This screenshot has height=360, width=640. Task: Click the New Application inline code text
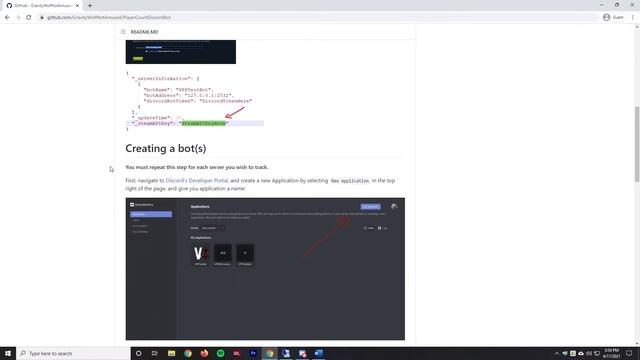point(350,181)
